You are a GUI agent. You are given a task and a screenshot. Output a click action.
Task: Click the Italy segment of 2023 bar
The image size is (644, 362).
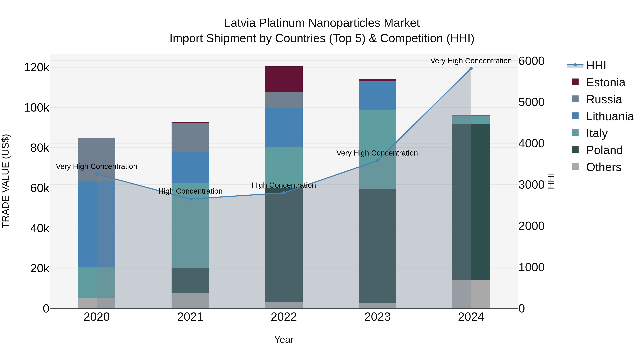click(377, 149)
